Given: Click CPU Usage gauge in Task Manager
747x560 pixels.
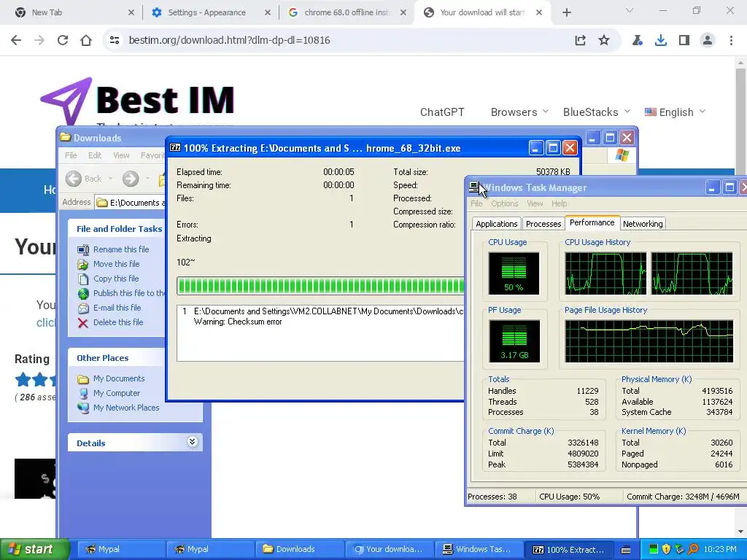Looking at the screenshot, I should [x=514, y=273].
